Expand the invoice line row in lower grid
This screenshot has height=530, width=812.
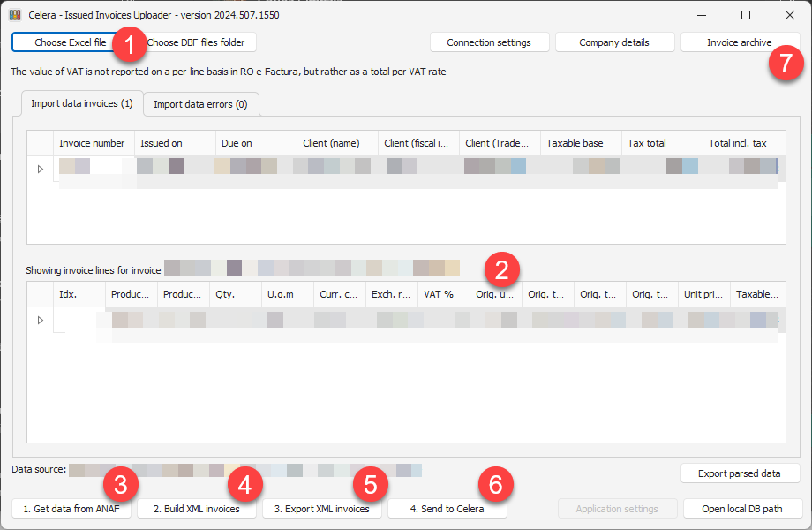(41, 320)
